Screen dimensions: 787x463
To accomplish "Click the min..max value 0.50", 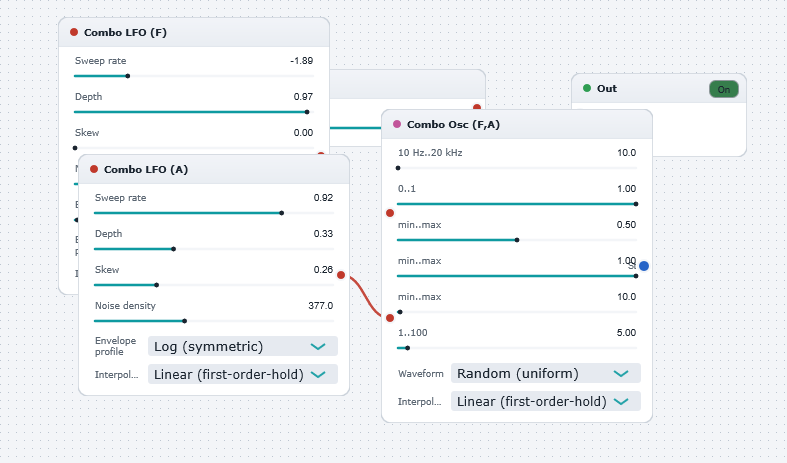I will point(626,225).
